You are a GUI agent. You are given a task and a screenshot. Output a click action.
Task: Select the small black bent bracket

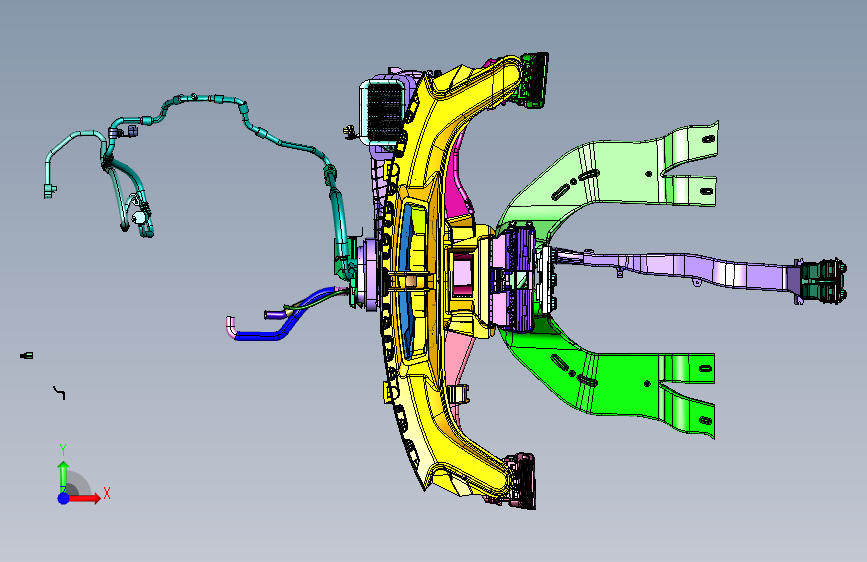(59, 392)
